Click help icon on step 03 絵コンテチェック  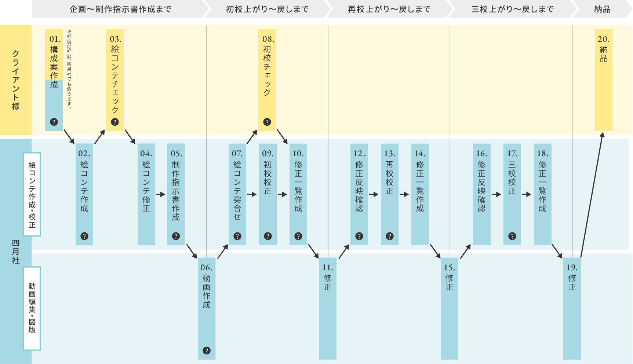click(x=115, y=122)
